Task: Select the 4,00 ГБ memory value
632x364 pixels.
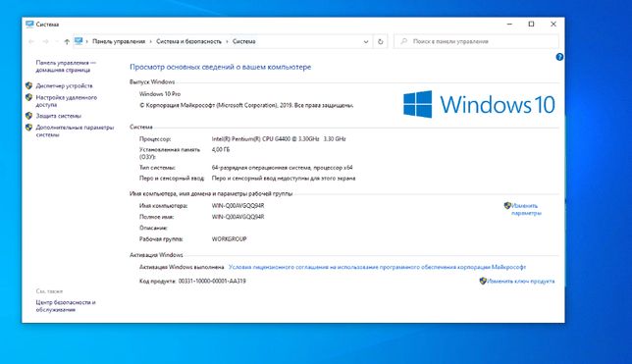Action: click(221, 149)
